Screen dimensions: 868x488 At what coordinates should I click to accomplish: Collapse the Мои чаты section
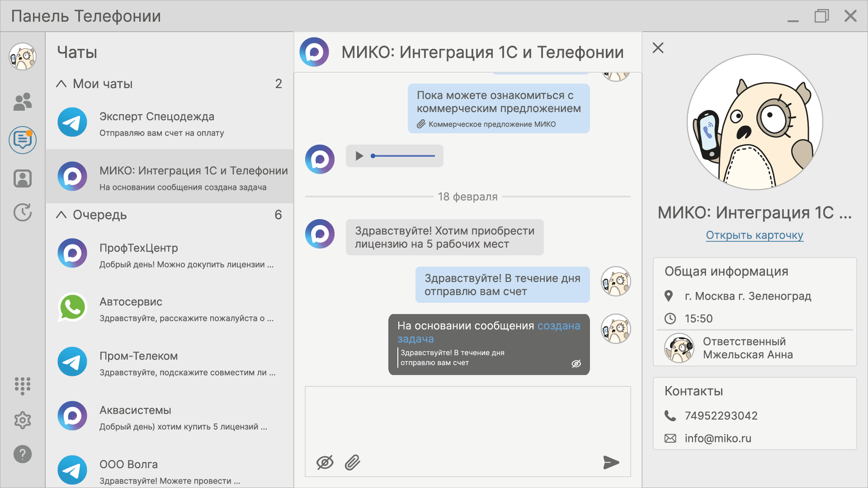61,84
